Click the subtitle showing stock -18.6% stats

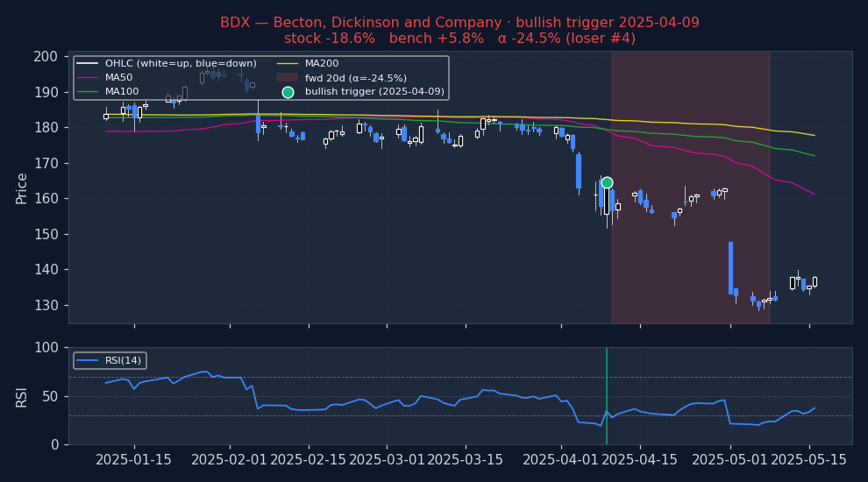coord(459,39)
